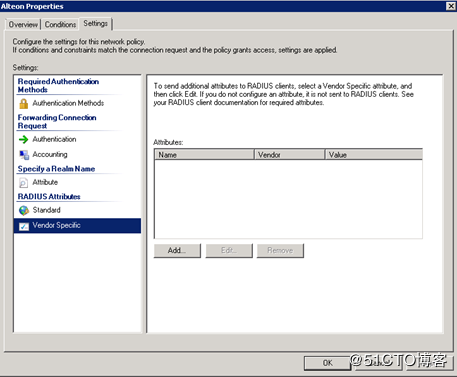
Task: Click the Attributes: label above the table
Action: 168,142
